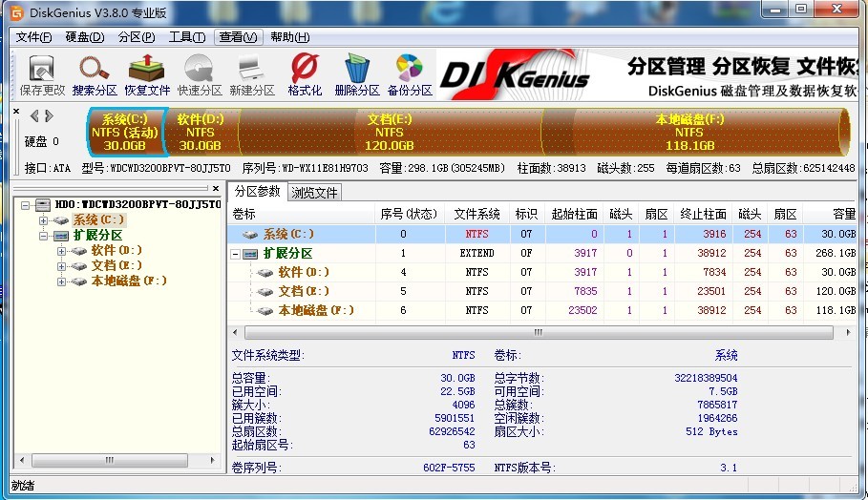868x500 pixels.
Task: Collapse the 扩展分区 node in the partition table
Action: (236, 254)
